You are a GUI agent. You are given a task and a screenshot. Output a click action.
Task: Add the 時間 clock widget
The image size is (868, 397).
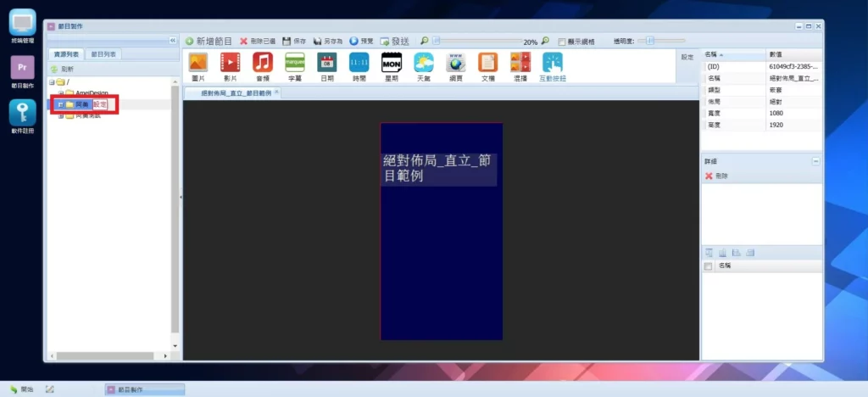pyautogui.click(x=359, y=65)
